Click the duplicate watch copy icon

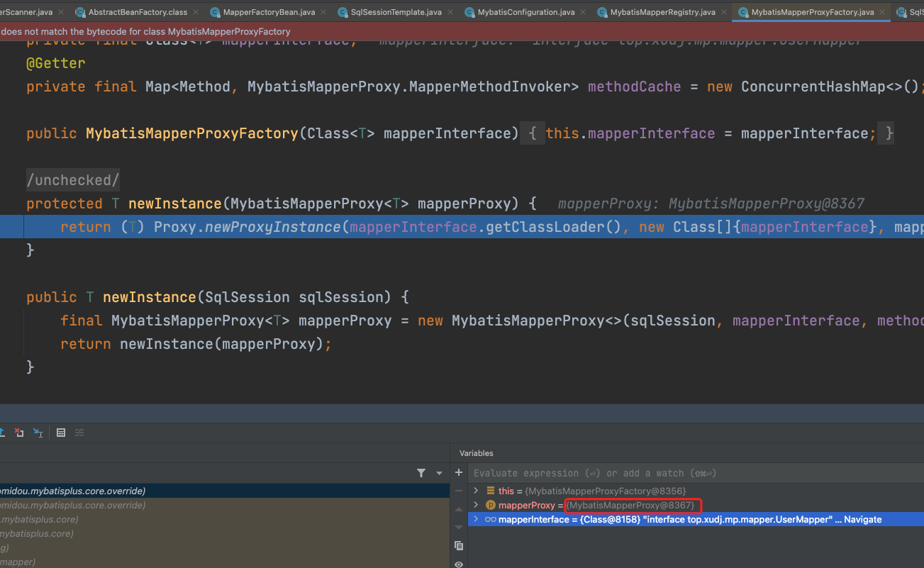459,545
